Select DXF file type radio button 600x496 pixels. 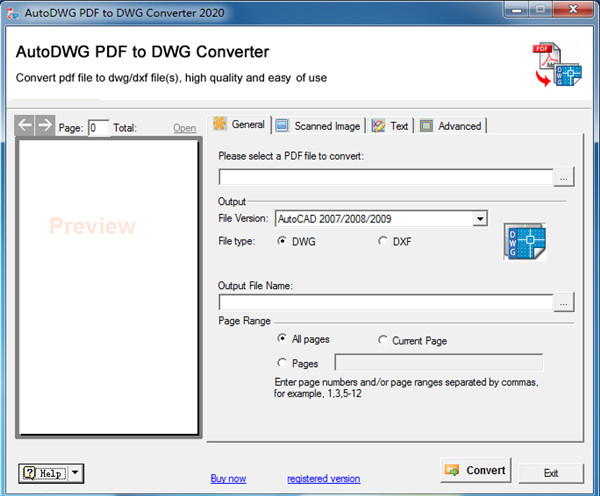(x=382, y=241)
